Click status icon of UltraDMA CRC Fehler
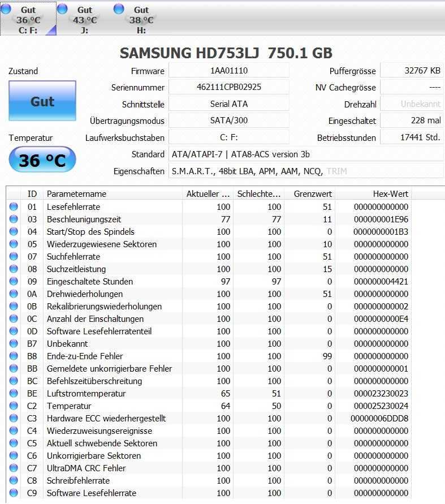The image size is (445, 504). point(14,468)
